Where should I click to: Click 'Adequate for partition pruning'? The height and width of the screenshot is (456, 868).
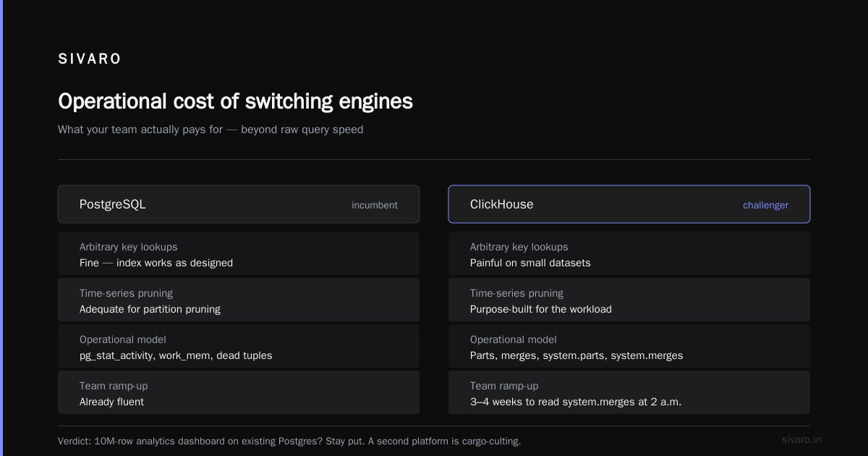pyautogui.click(x=150, y=309)
